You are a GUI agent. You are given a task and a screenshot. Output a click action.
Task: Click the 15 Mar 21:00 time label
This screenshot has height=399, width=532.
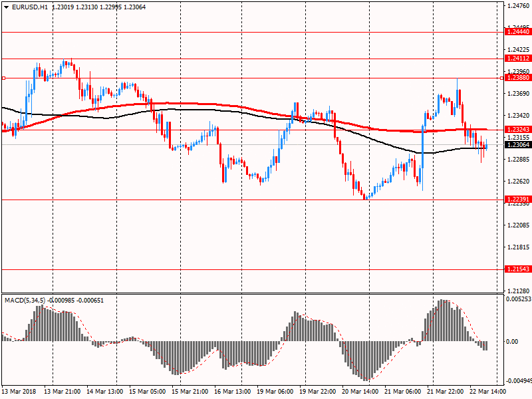[190, 392]
